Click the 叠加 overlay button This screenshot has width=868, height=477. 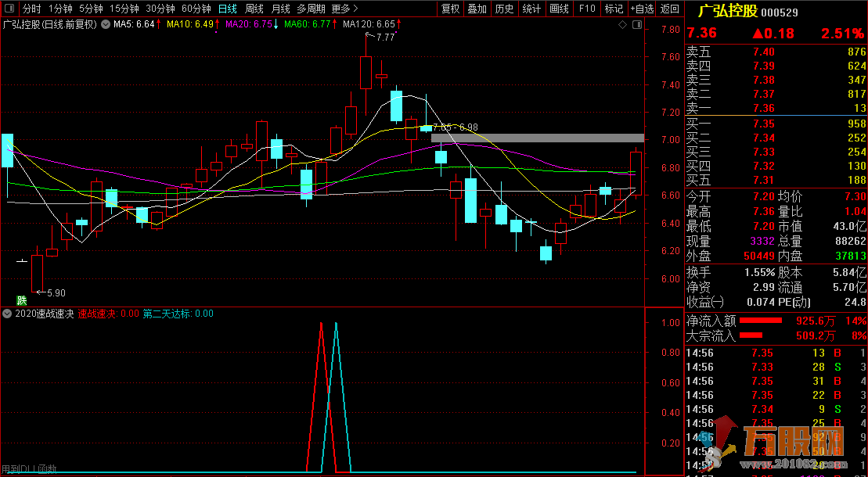pyautogui.click(x=477, y=9)
